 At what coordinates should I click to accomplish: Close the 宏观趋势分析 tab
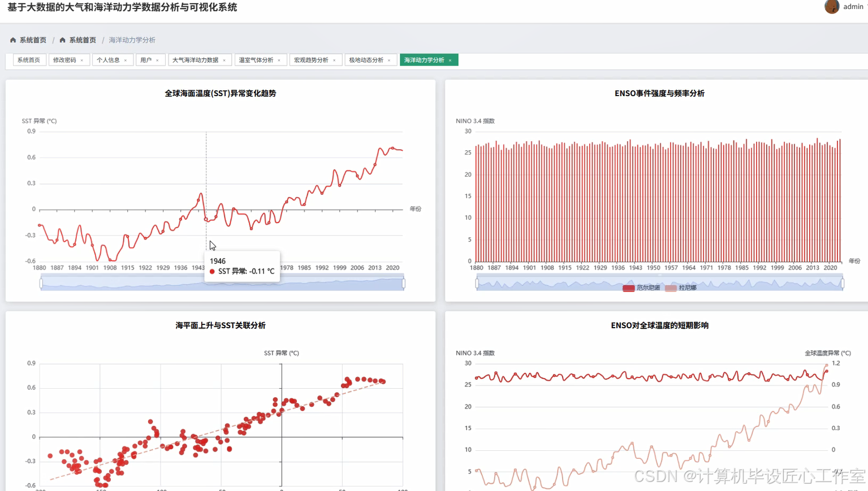click(334, 60)
